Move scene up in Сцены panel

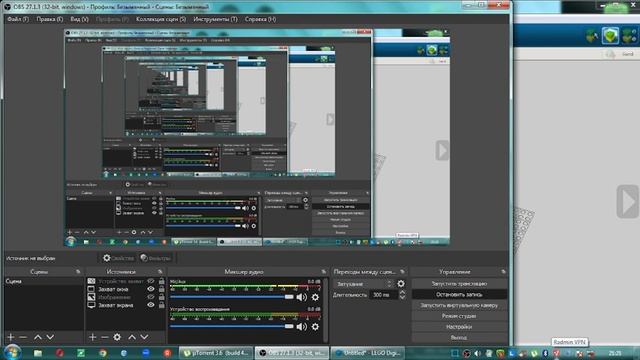pyautogui.click(x=38, y=337)
